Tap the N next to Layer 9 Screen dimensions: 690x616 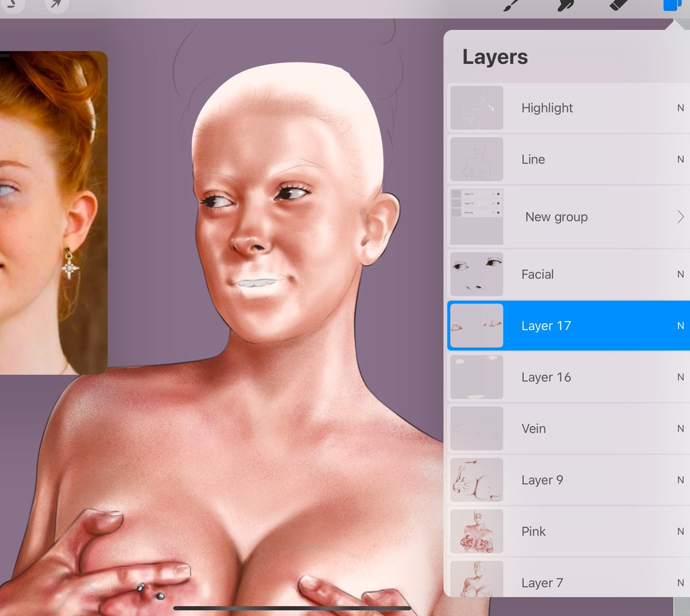pyautogui.click(x=680, y=480)
